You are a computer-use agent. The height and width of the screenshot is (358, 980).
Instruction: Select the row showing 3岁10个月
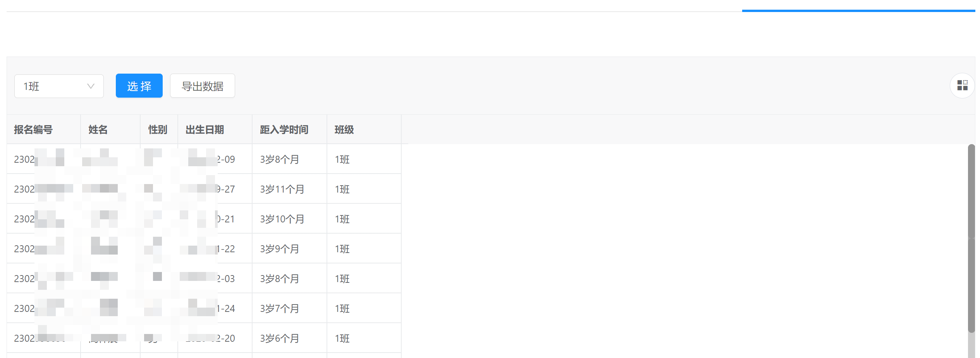point(204,219)
